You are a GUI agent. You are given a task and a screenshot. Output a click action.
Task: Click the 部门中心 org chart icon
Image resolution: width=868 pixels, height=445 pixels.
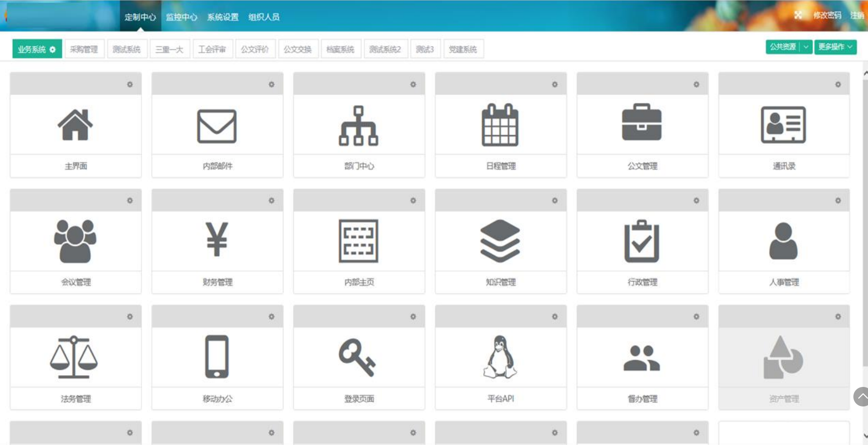359,126
